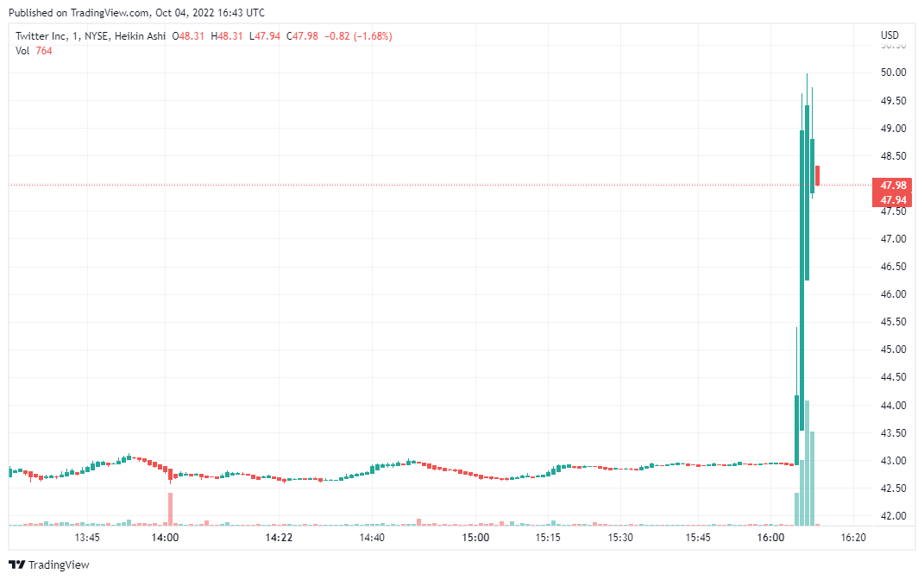Screen dimensions: 924x580
Task: Open the USD currency selector
Action: (889, 35)
